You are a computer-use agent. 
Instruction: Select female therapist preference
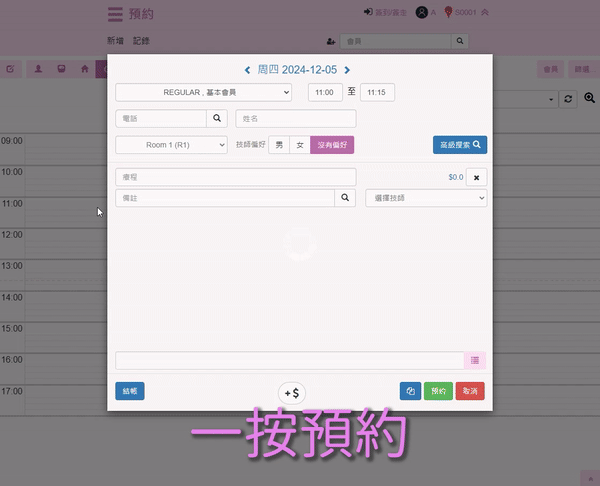coord(300,145)
